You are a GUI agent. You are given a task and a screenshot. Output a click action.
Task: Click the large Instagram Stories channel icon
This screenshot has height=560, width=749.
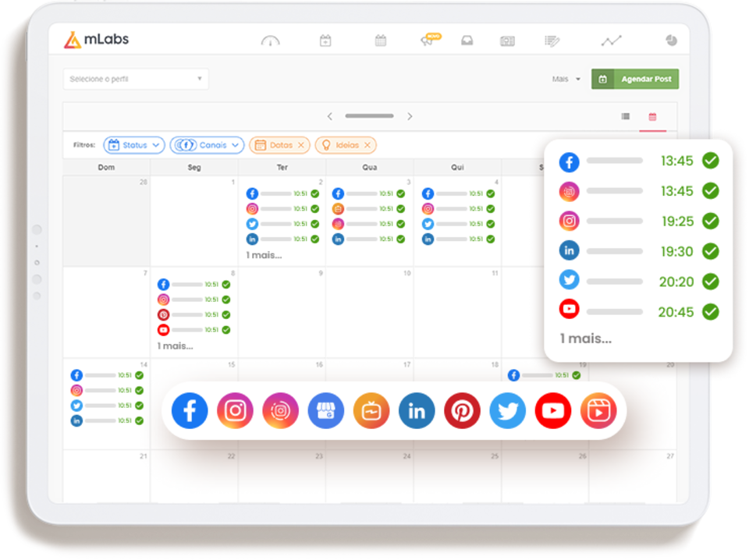click(x=280, y=410)
